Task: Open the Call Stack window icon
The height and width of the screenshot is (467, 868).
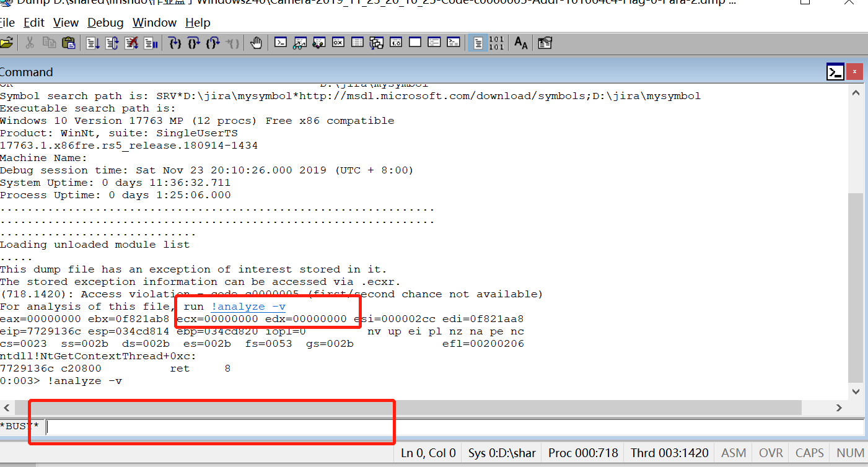Action: [376, 42]
